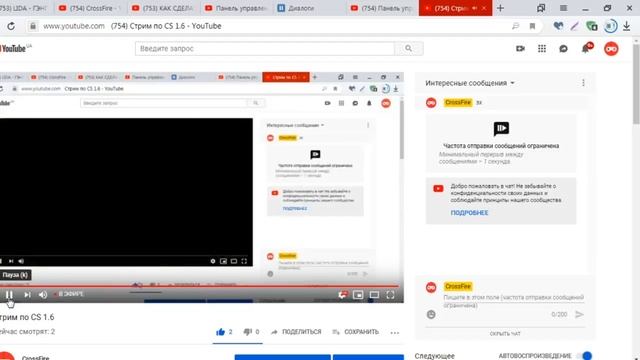Bookmark the page in address bar
The width and height of the screenshot is (640, 360).
532,26
